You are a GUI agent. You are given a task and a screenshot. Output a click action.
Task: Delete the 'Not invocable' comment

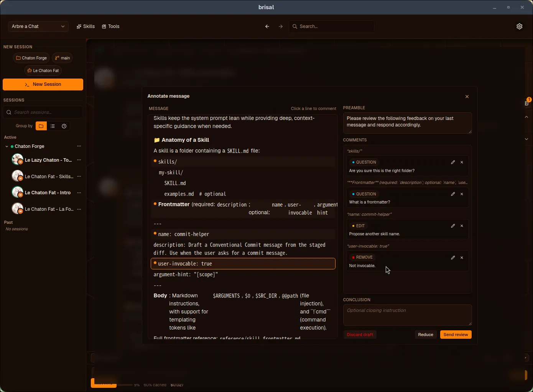tap(462, 258)
